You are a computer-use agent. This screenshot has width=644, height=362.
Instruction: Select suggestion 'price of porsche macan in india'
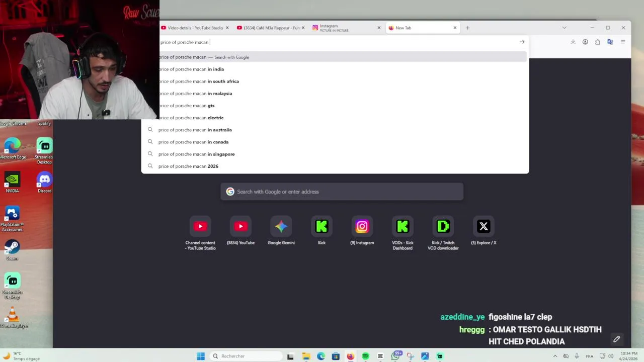[343, 69]
